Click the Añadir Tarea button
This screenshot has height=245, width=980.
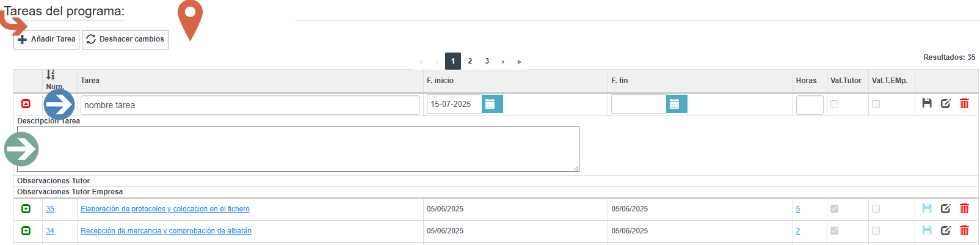click(46, 39)
